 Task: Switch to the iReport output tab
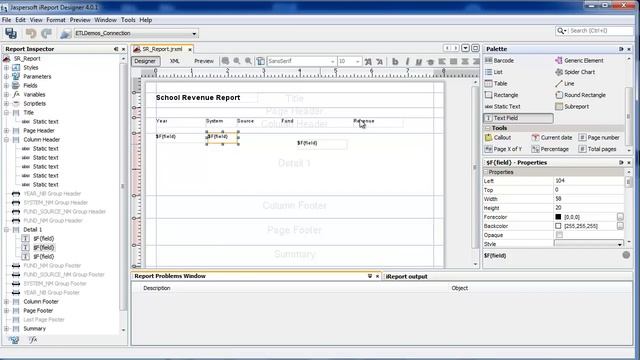click(407, 276)
